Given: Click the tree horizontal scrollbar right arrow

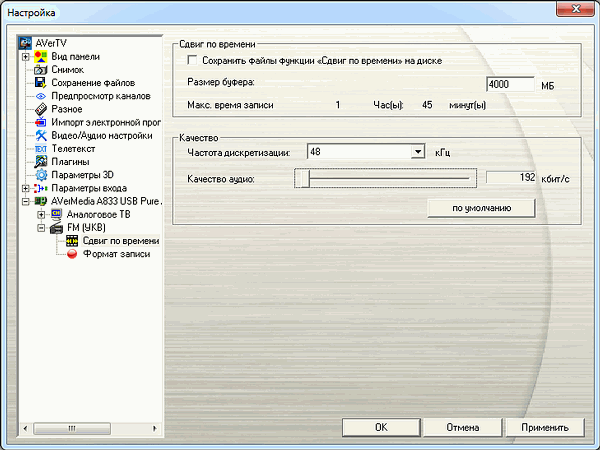Looking at the screenshot, I should tap(155, 428).
